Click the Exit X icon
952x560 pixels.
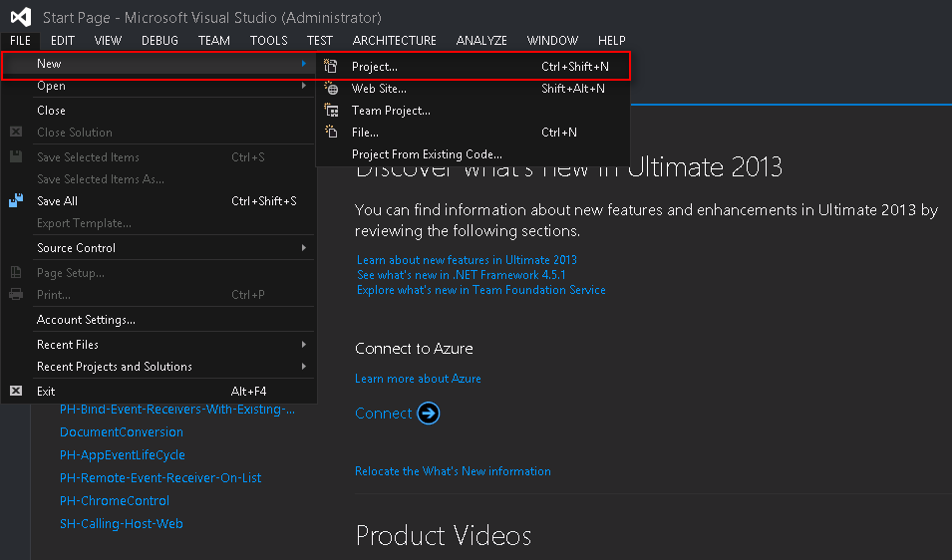coord(16,392)
